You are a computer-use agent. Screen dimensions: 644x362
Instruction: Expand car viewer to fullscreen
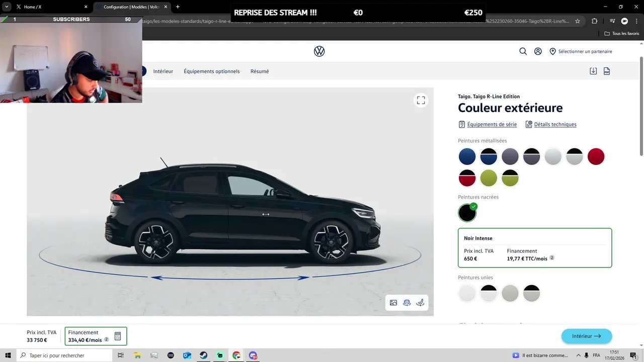pyautogui.click(x=421, y=100)
